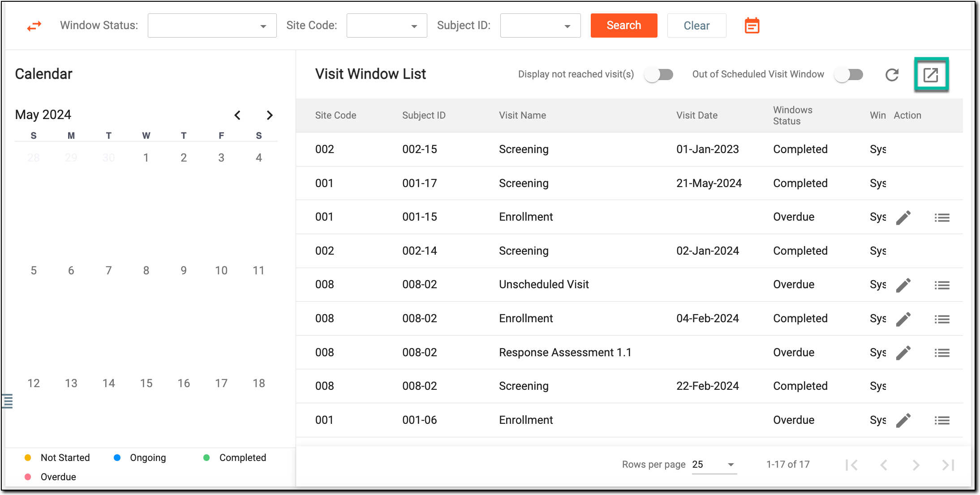This screenshot has width=980, height=495.
Task: Select May 4 in the calendar
Action: tap(259, 158)
